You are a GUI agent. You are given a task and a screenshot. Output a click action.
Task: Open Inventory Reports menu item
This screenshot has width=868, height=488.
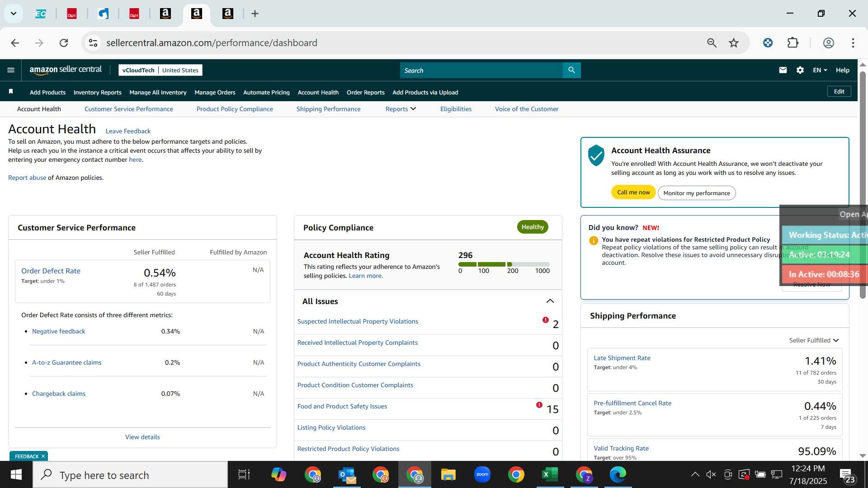coord(97,92)
